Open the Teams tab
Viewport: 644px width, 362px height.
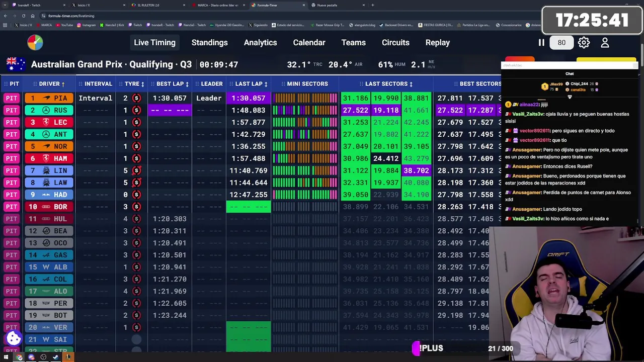click(354, 43)
